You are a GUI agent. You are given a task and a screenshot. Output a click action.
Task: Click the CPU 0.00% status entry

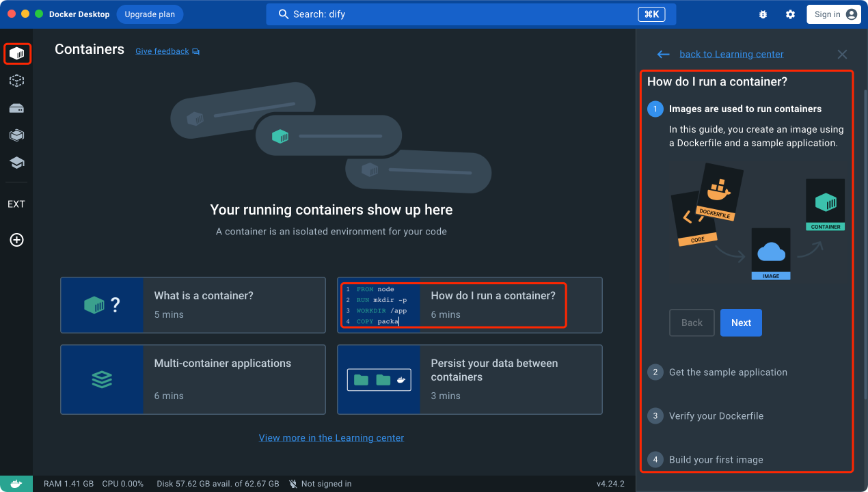click(x=123, y=484)
